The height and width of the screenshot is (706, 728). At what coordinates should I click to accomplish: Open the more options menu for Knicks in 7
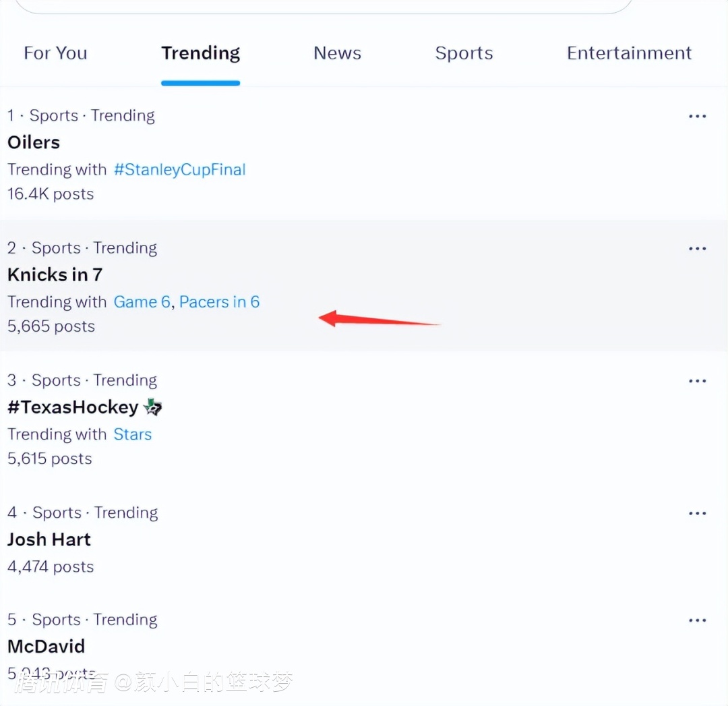[x=698, y=249]
